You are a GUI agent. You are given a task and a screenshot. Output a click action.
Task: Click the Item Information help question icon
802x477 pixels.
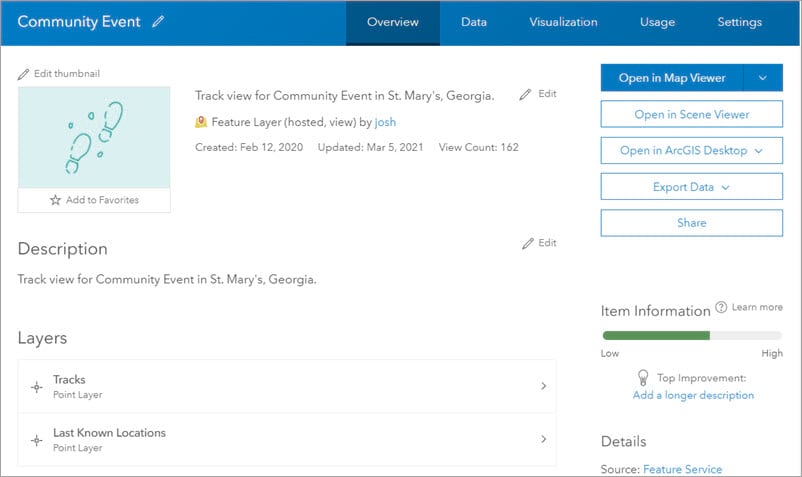721,308
